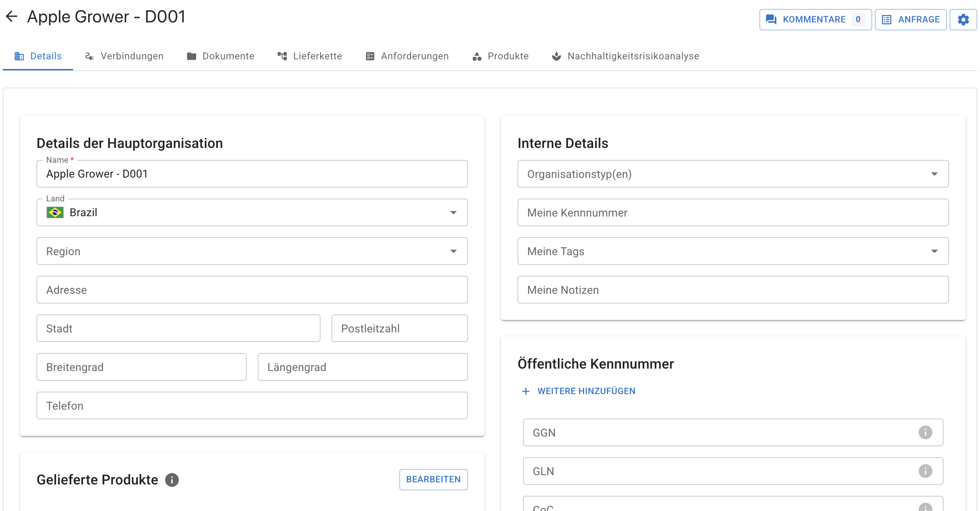Expand the Meine Tags dropdown
Image resolution: width=980 pixels, height=511 pixels.
[733, 251]
